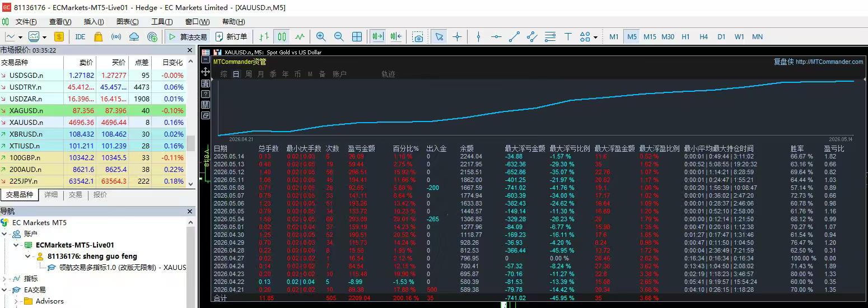Zoom out of the chart
The width and height of the screenshot is (868, 308).
(339, 37)
